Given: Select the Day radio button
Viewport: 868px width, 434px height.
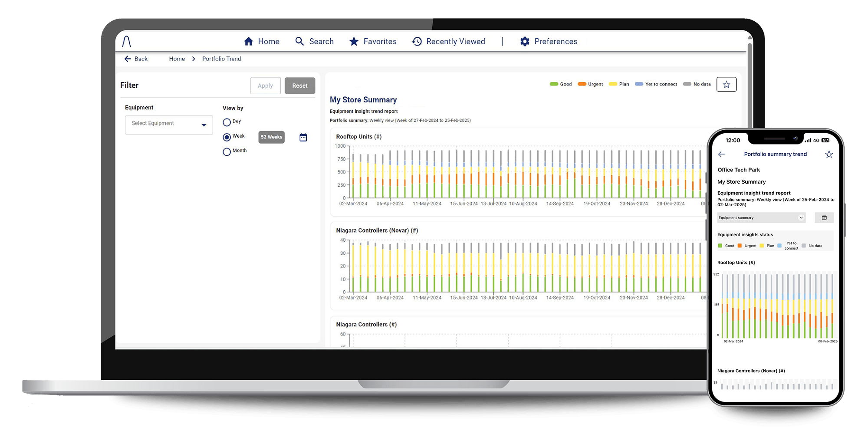Looking at the screenshot, I should 227,122.
